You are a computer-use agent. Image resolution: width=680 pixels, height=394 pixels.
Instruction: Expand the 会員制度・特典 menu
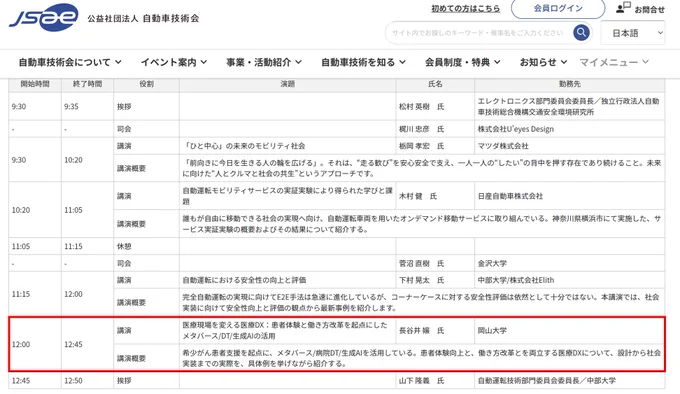coord(463,62)
